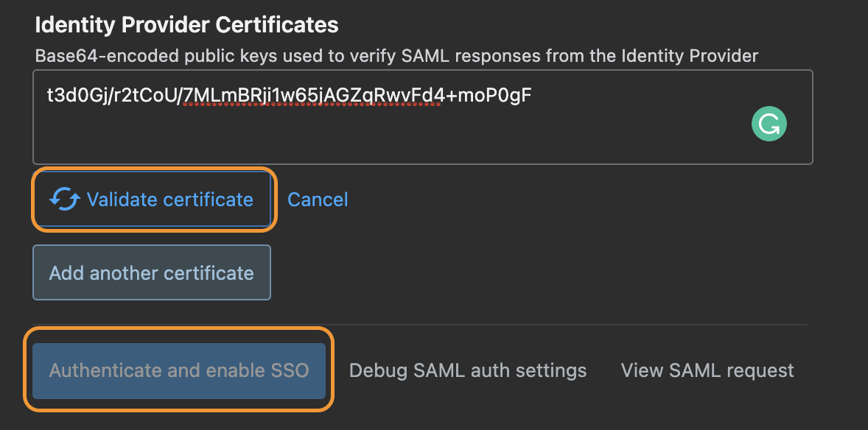Viewport: 868px width, 430px height.
Task: Open View SAML request
Action: coord(707,370)
